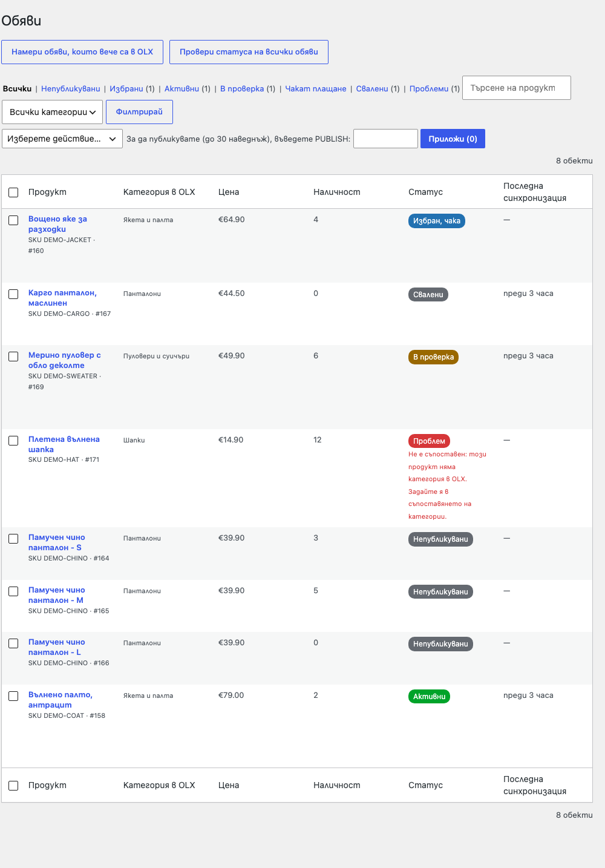Image resolution: width=605 pixels, height=868 pixels.
Task: Click the red Проблем status badge
Action: pyautogui.click(x=429, y=441)
